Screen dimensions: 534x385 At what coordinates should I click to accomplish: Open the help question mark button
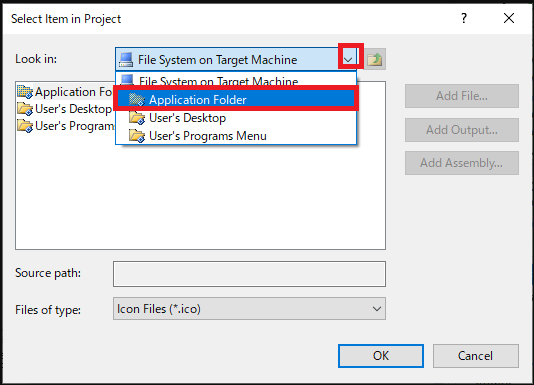[464, 18]
